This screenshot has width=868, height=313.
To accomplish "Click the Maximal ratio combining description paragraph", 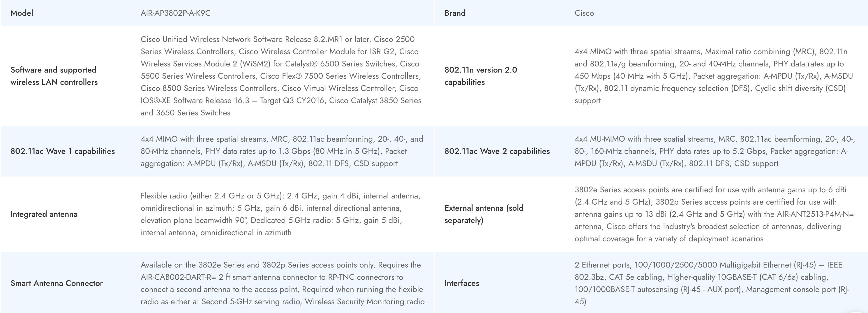I will [x=714, y=76].
